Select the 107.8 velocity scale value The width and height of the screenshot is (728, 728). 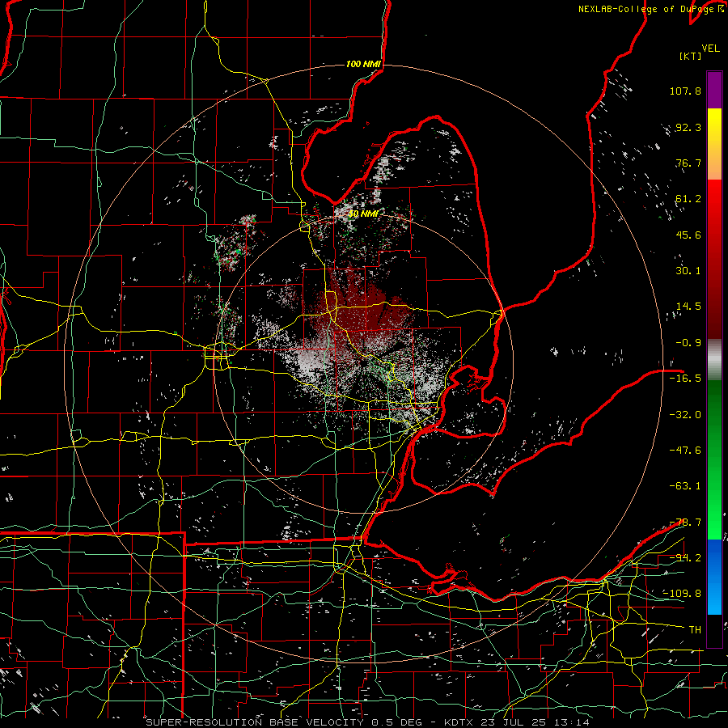685,91
